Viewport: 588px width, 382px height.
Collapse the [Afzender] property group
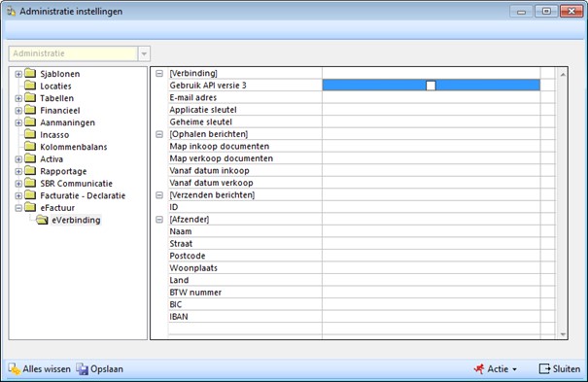pos(159,220)
